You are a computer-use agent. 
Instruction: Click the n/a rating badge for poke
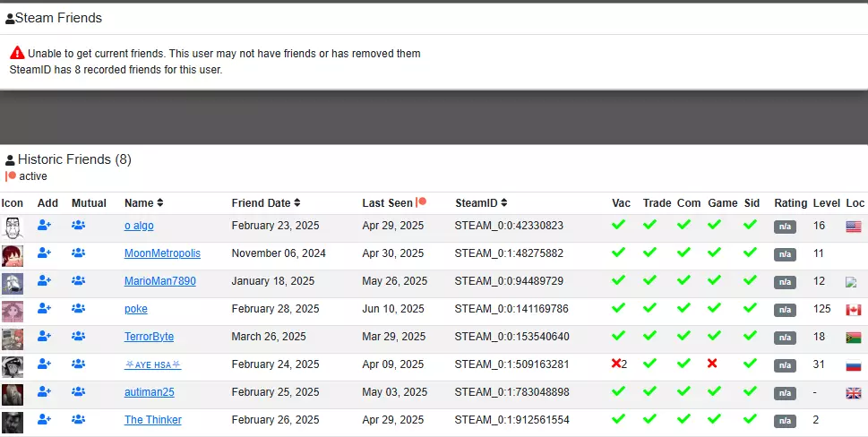point(785,310)
